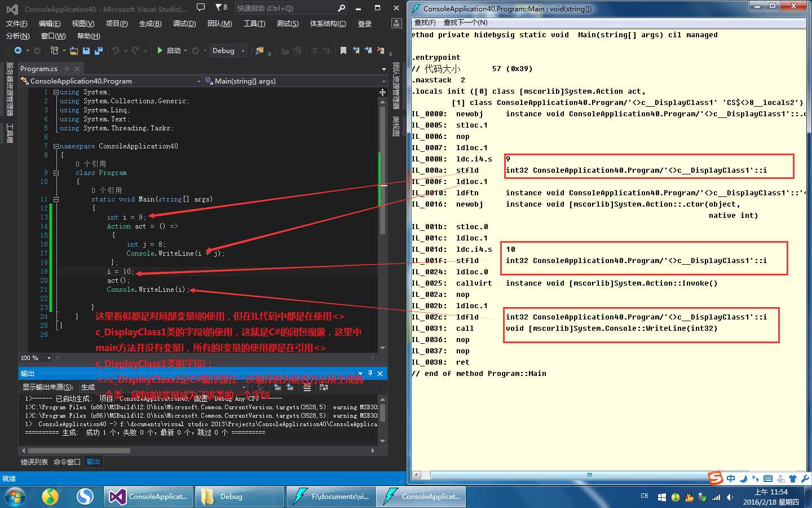Viewport: 812px width, 508px height.
Task: Open 查找(F) menu in IL window
Action: 425,23
